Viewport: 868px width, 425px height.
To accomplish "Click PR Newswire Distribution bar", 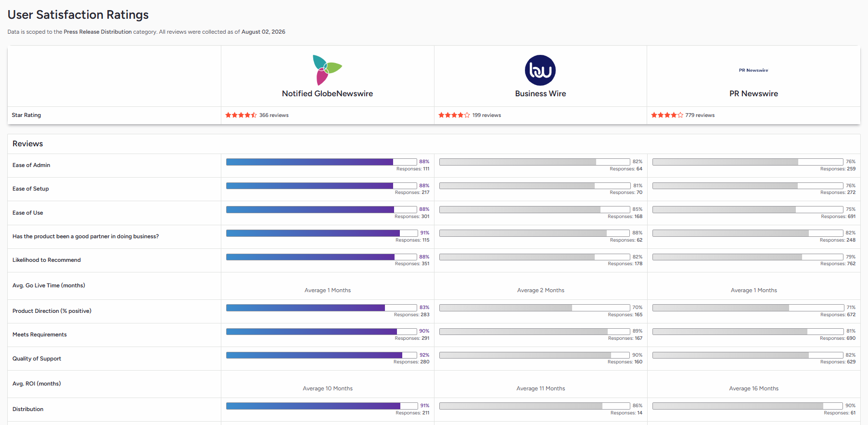I will 748,406.
